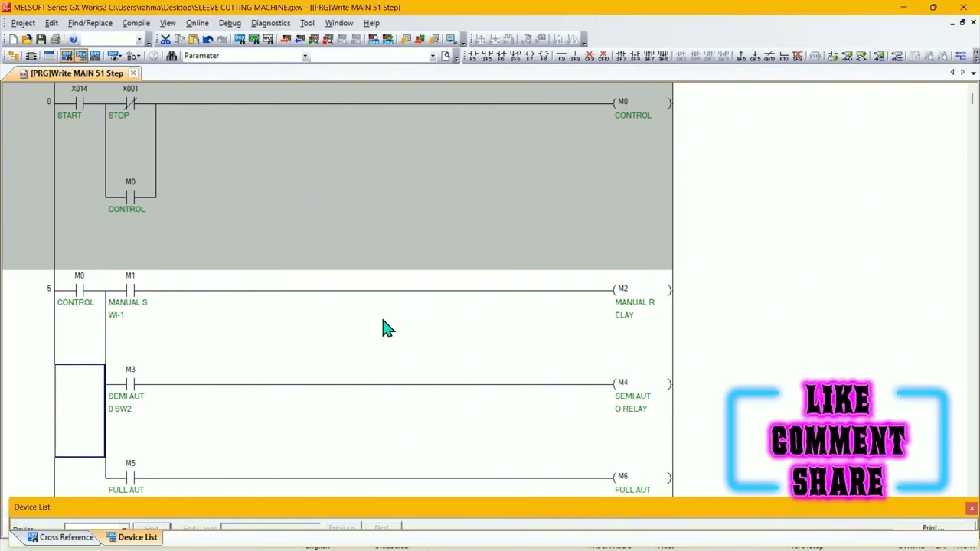Open the dropdown beside the help icon

pyautogui.click(x=139, y=39)
